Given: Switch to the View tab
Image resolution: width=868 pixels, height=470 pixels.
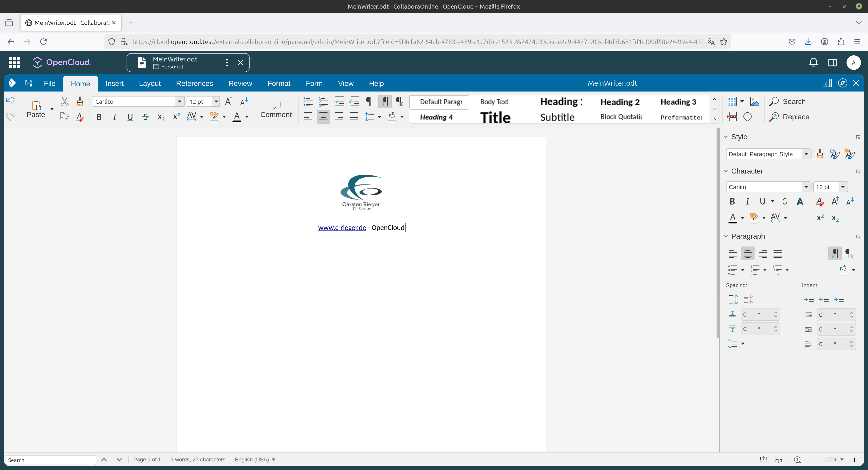Looking at the screenshot, I should pyautogui.click(x=346, y=83).
